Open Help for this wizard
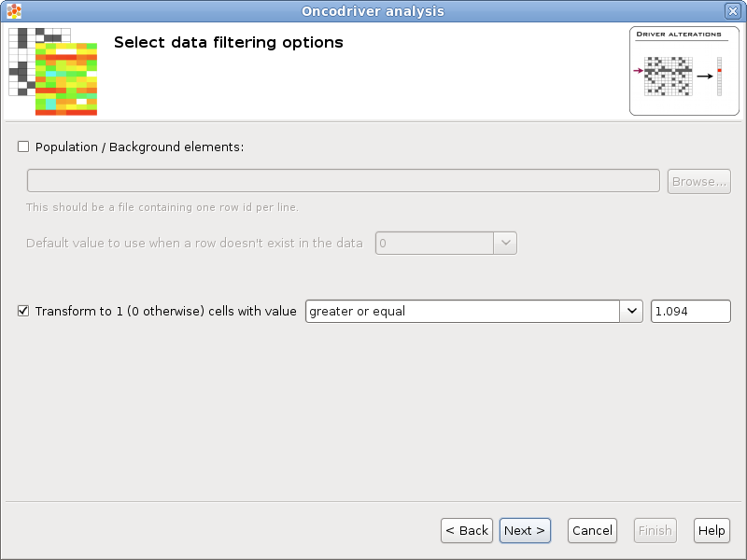747x560 pixels. coord(712,530)
